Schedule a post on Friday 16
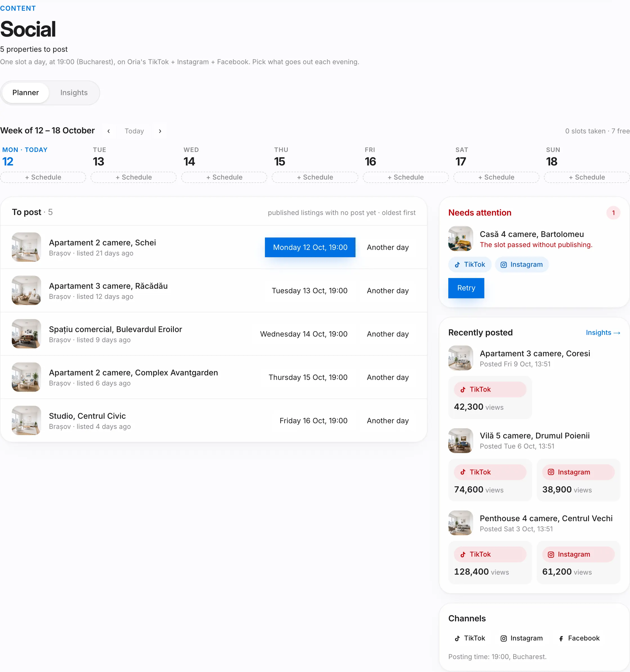Image resolution: width=630 pixels, height=672 pixels. (405, 177)
